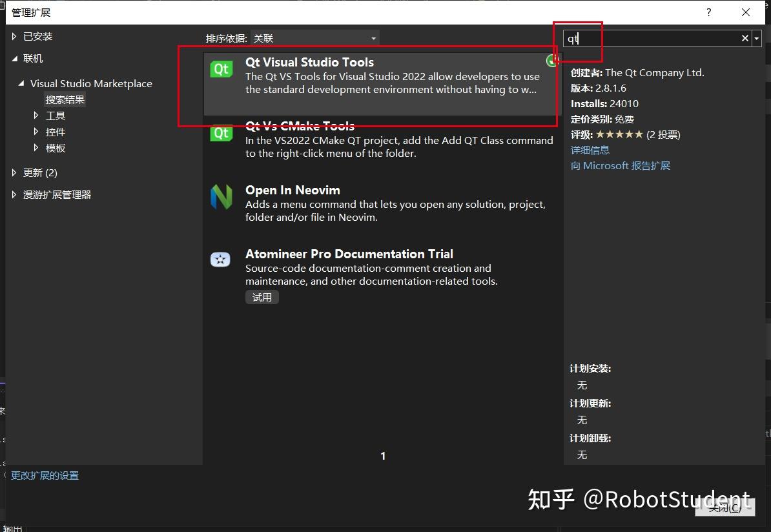Screen dimensions: 771x532
Task: Click the Open In Neovim logo icon
Action: (x=221, y=197)
